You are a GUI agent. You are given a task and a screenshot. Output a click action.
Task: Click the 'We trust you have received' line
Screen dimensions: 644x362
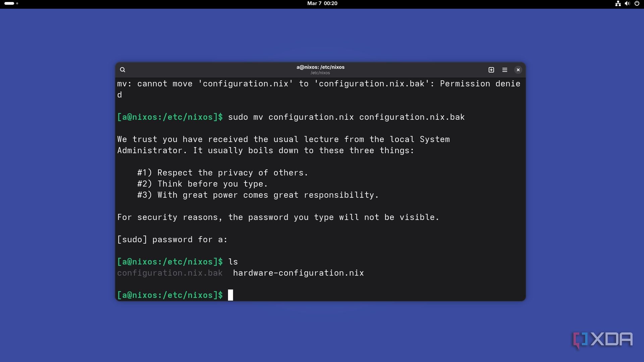283,139
